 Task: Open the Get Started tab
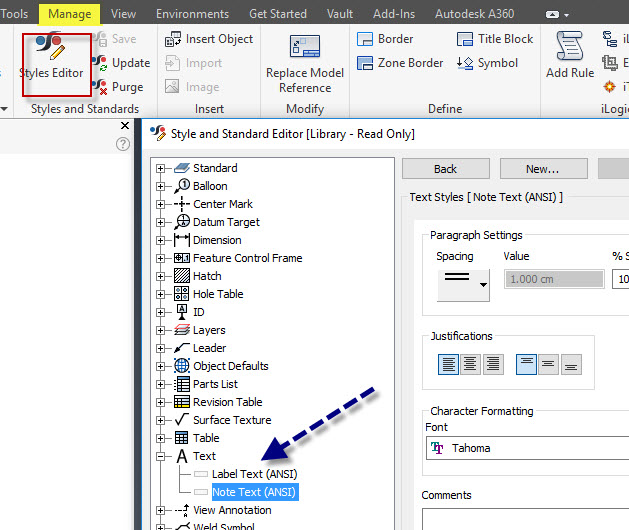click(x=278, y=14)
